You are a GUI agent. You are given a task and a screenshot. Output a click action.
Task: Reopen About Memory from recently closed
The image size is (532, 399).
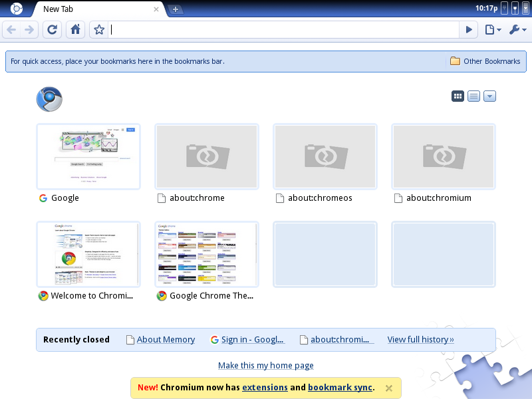(x=166, y=340)
